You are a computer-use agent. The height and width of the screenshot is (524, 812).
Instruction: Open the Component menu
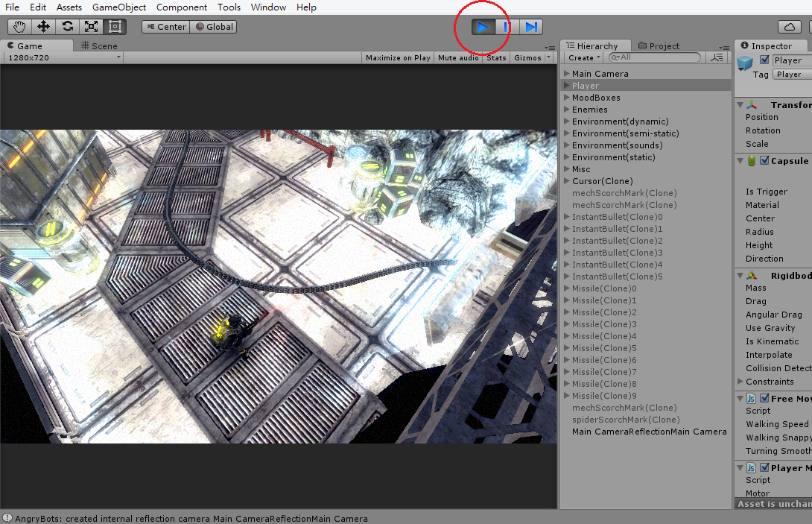point(182,7)
